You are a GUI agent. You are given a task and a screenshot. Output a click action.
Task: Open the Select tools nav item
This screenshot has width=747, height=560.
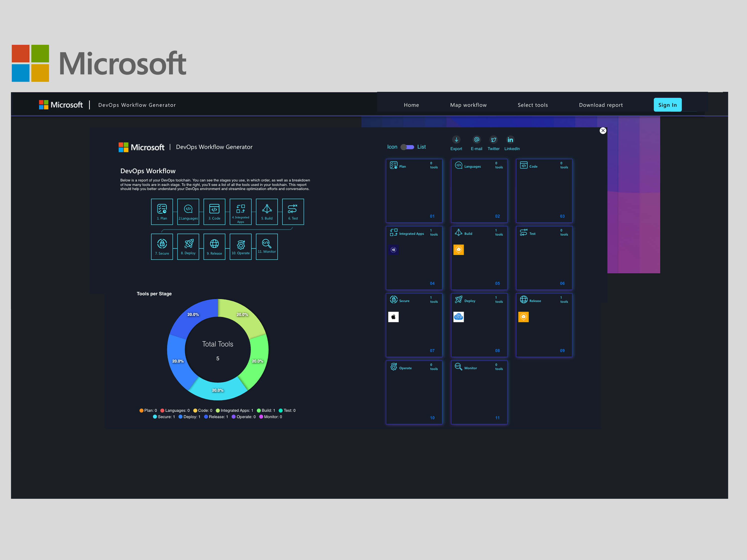pyautogui.click(x=533, y=105)
